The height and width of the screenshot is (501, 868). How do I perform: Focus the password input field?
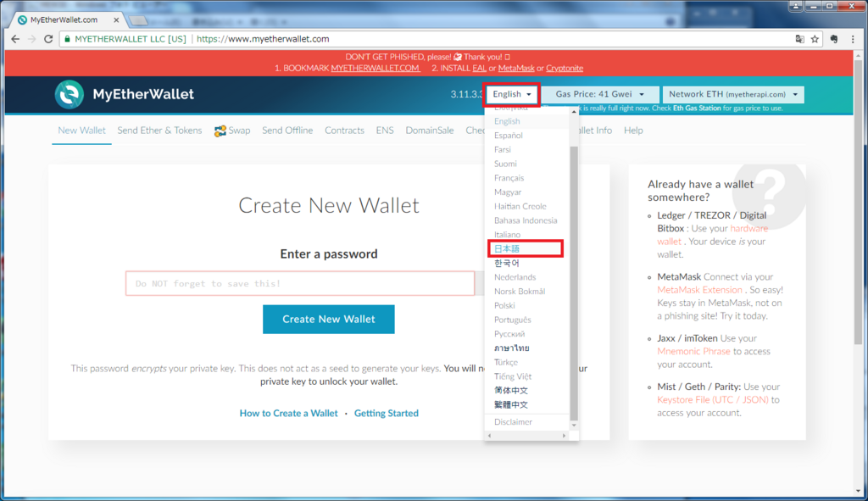point(300,283)
